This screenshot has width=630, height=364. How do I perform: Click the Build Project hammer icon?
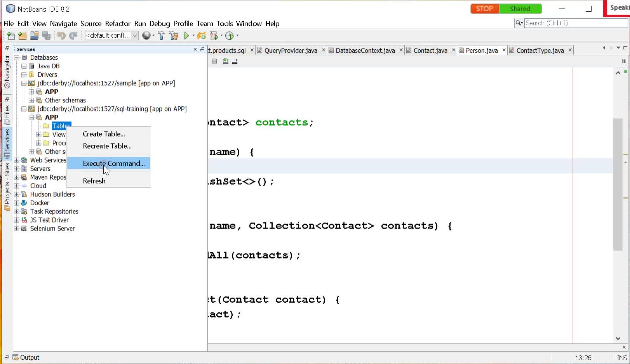[x=161, y=36]
